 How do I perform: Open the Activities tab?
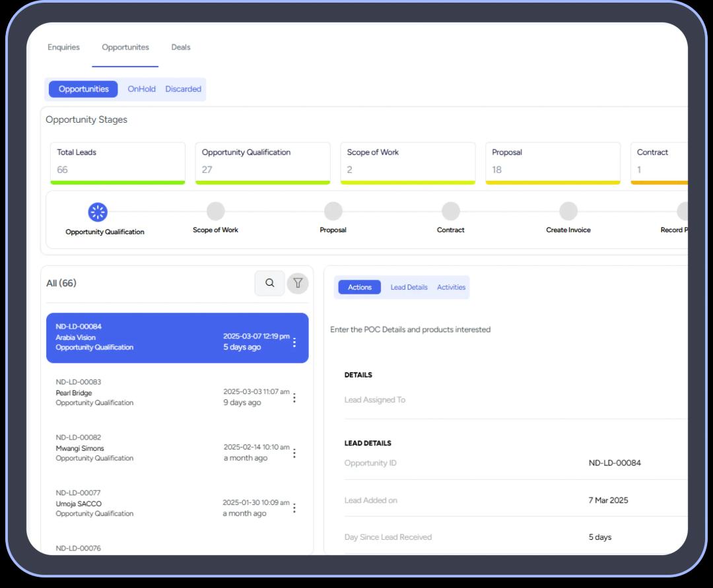[451, 287]
